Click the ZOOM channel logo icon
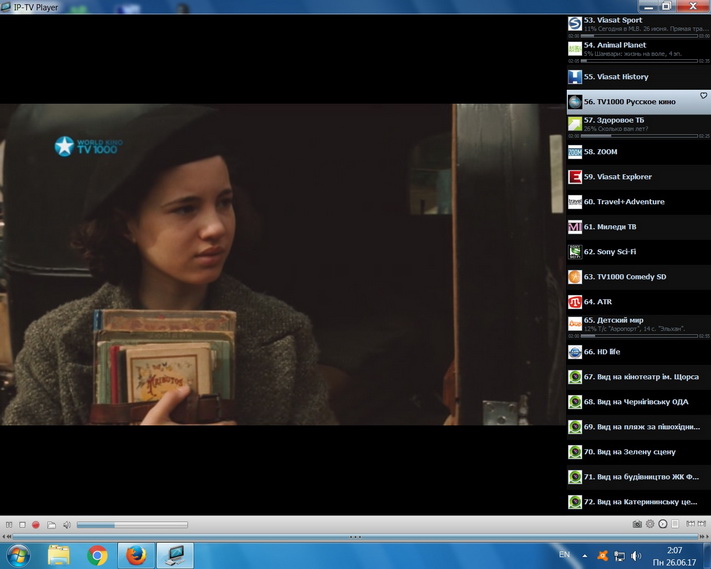 click(575, 152)
